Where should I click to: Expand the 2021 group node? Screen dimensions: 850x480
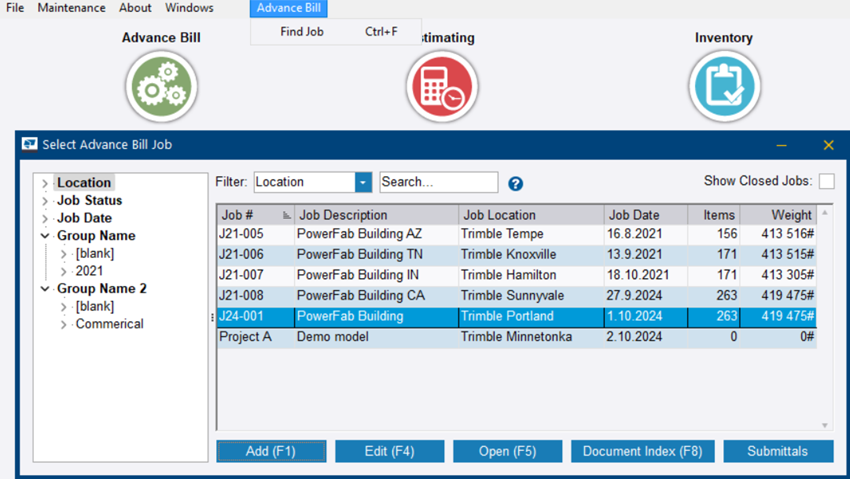tap(64, 271)
